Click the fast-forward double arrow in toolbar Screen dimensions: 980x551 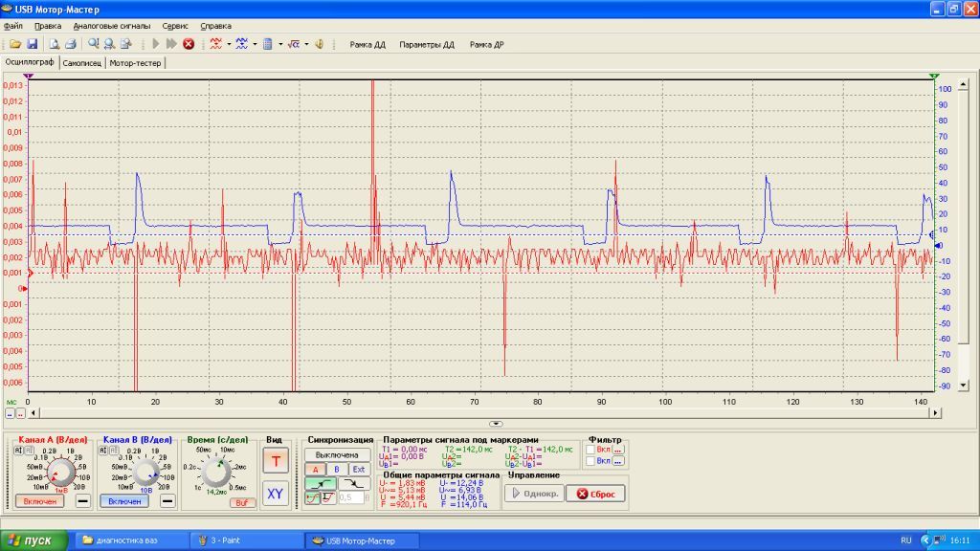pos(171,44)
